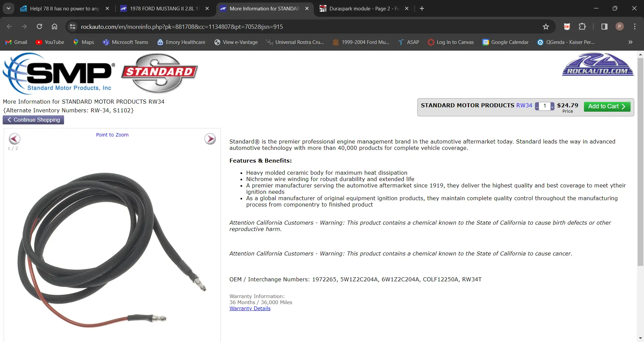Open the Chrome profile avatar

pyautogui.click(x=620, y=26)
